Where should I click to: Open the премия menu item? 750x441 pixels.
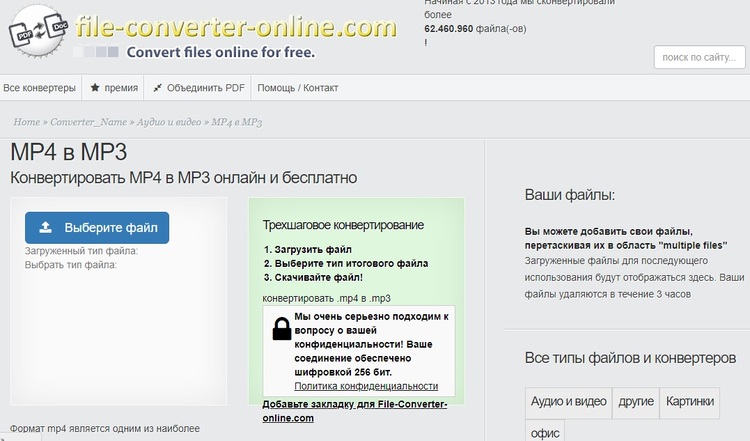point(113,88)
